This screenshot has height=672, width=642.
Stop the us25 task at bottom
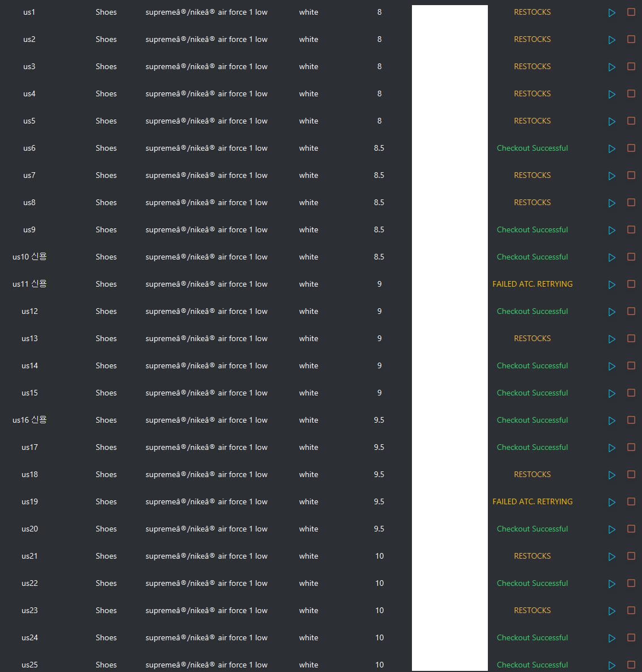[631, 665]
